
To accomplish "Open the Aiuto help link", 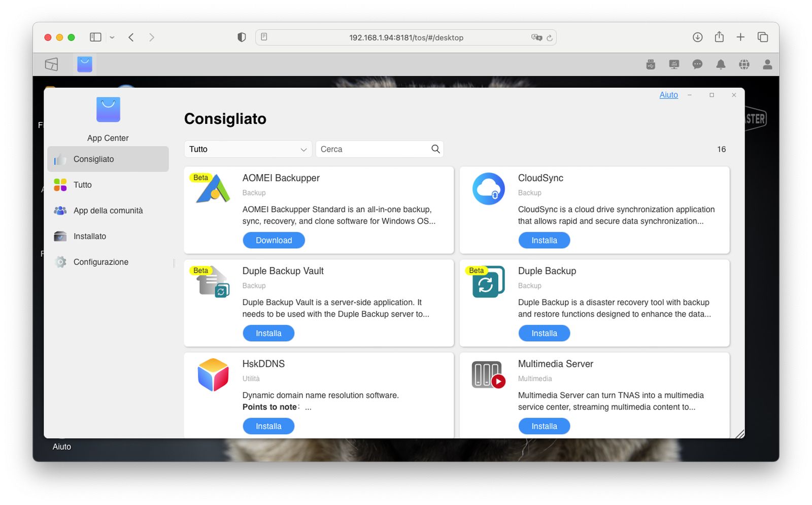I will point(668,95).
